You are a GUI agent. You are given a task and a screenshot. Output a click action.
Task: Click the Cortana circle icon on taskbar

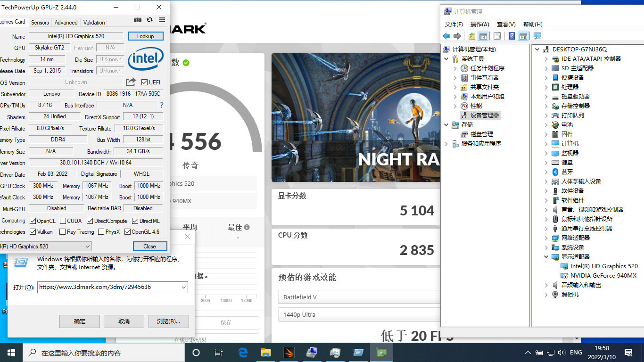pos(196,353)
